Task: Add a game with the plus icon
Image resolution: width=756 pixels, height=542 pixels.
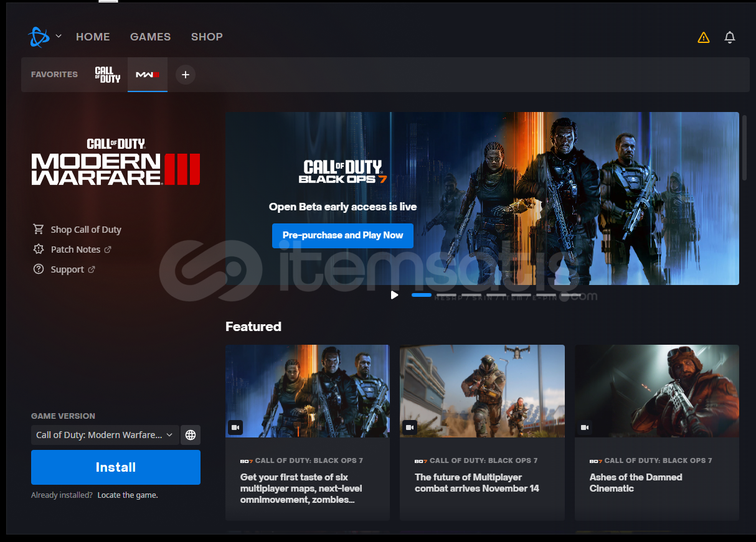Action: [x=185, y=75]
